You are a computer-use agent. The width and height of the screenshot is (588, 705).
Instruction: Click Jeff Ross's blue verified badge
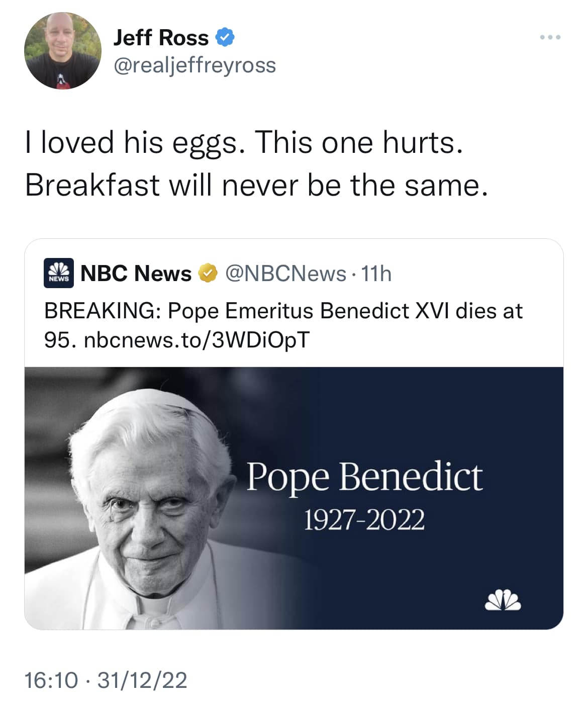pos(225,38)
